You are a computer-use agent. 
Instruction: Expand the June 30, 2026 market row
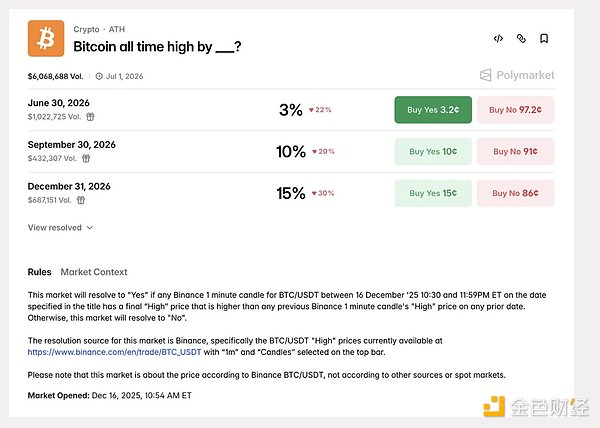point(150,110)
